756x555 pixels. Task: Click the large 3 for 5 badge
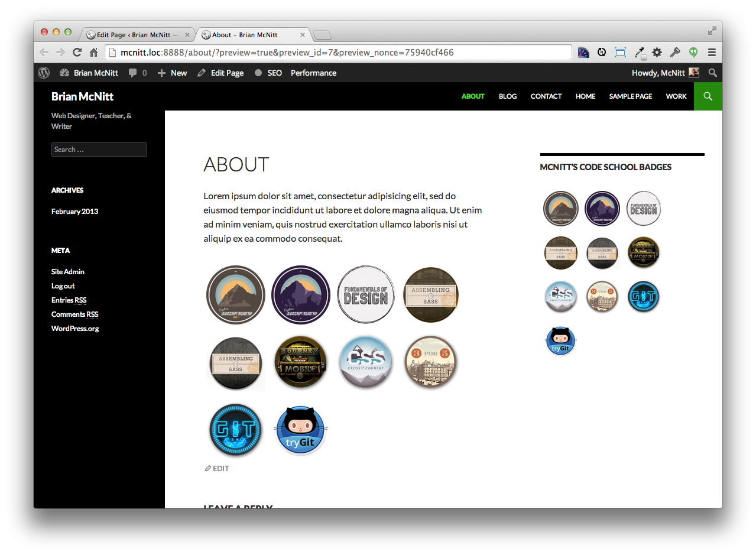point(430,362)
